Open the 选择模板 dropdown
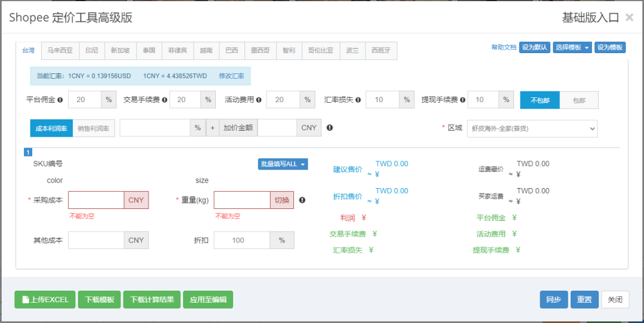The width and height of the screenshot is (644, 323). coord(572,48)
